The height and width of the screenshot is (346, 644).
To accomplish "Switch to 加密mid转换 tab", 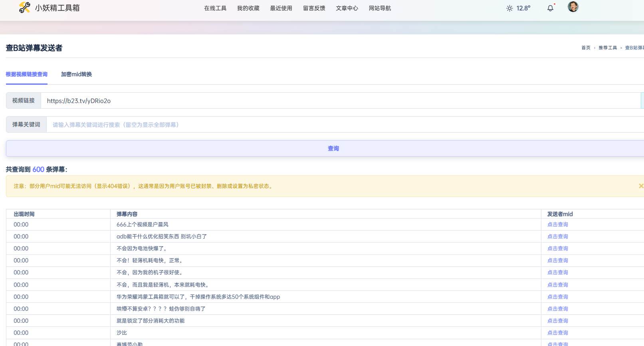I will tap(76, 74).
